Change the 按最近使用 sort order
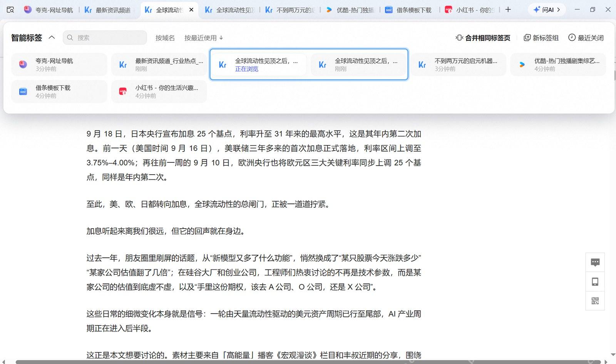The width and height of the screenshot is (616, 364). [204, 38]
